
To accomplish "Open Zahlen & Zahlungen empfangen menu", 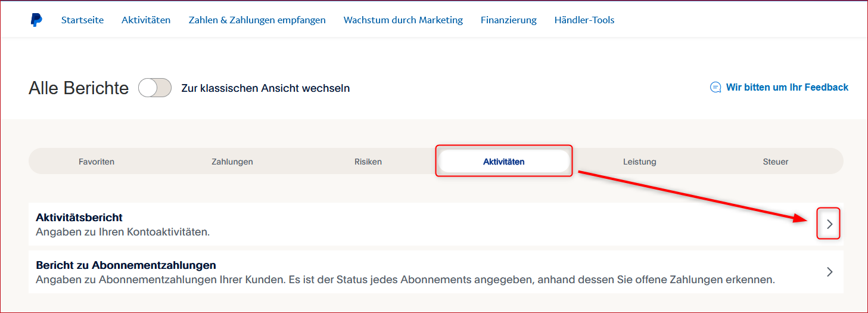I will coord(257,20).
